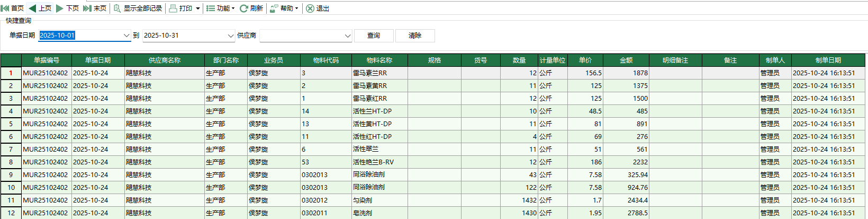Go to first page (首页) icon
Screen dimensions: 868x219
tap(5, 8)
